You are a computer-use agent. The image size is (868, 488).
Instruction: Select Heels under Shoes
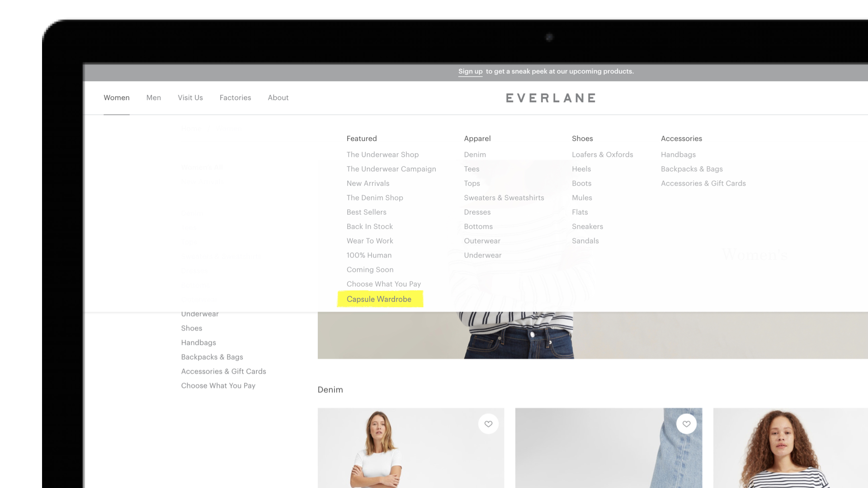click(581, 169)
